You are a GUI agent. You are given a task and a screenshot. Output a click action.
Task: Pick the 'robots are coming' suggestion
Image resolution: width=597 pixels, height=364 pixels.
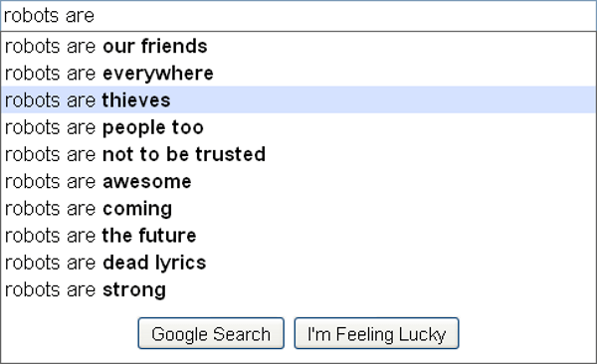point(298,208)
